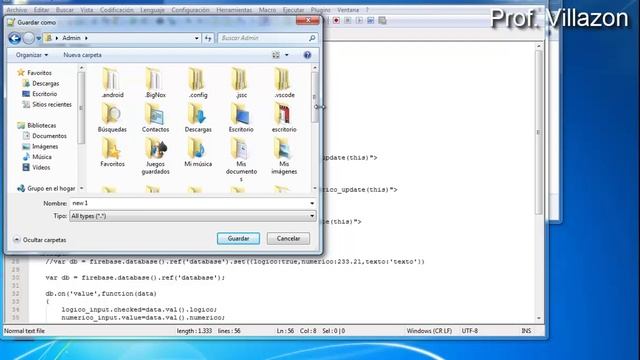Expand breadcrumb arrow before Admin

[x=57, y=38]
